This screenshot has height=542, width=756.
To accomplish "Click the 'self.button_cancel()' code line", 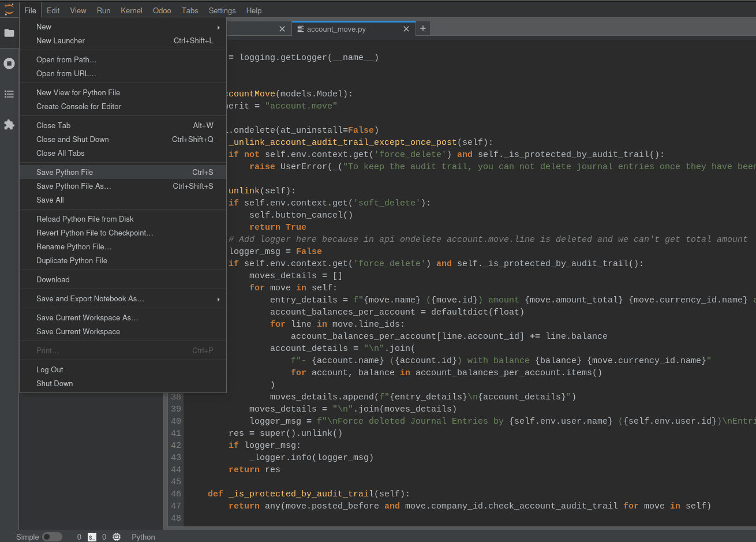I will click(301, 215).
